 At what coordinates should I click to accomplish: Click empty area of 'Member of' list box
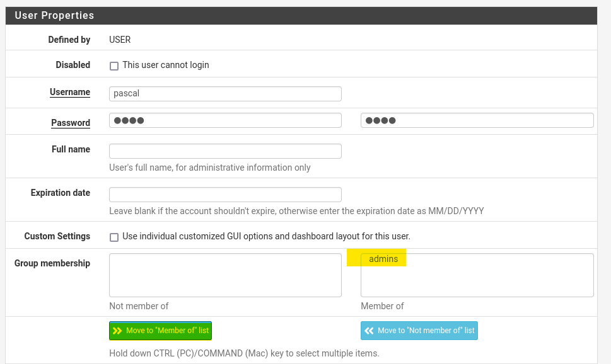click(x=477, y=281)
